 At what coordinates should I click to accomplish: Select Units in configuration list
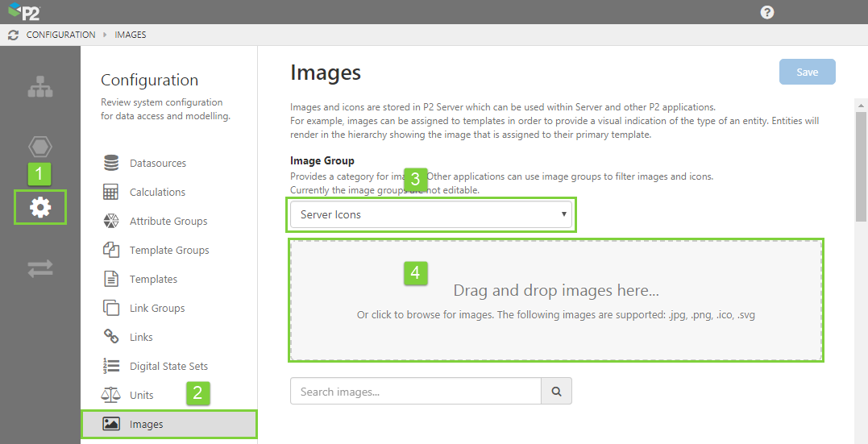[x=141, y=396]
